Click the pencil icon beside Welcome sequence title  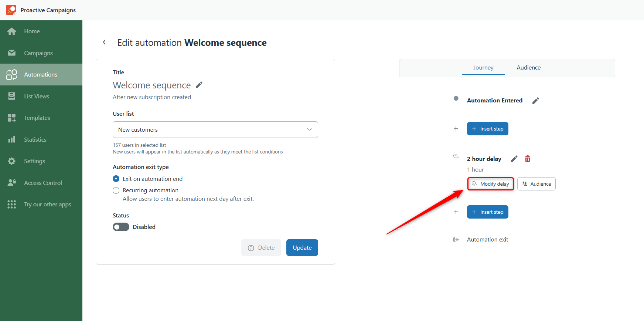click(199, 85)
